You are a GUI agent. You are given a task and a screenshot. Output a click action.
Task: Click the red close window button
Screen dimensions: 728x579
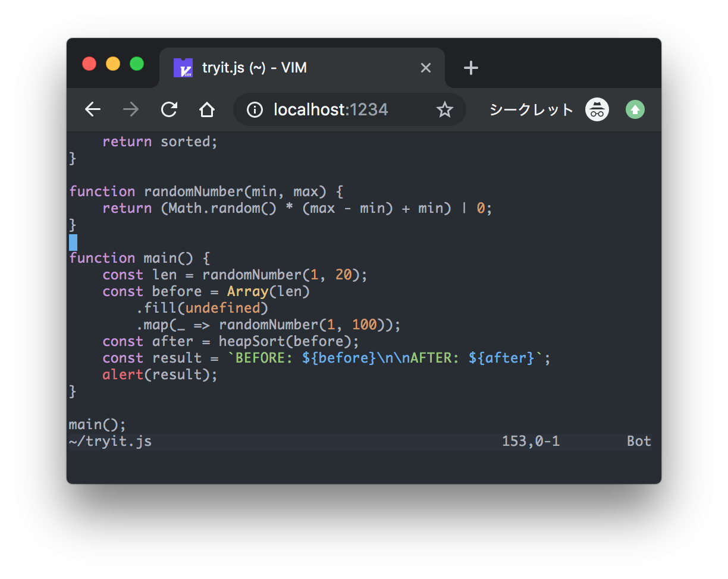pyautogui.click(x=89, y=64)
